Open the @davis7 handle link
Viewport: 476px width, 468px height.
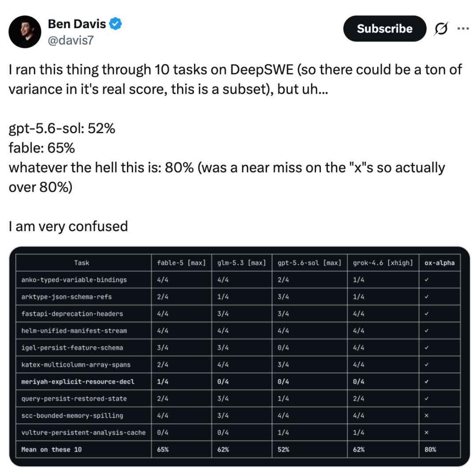coord(71,41)
